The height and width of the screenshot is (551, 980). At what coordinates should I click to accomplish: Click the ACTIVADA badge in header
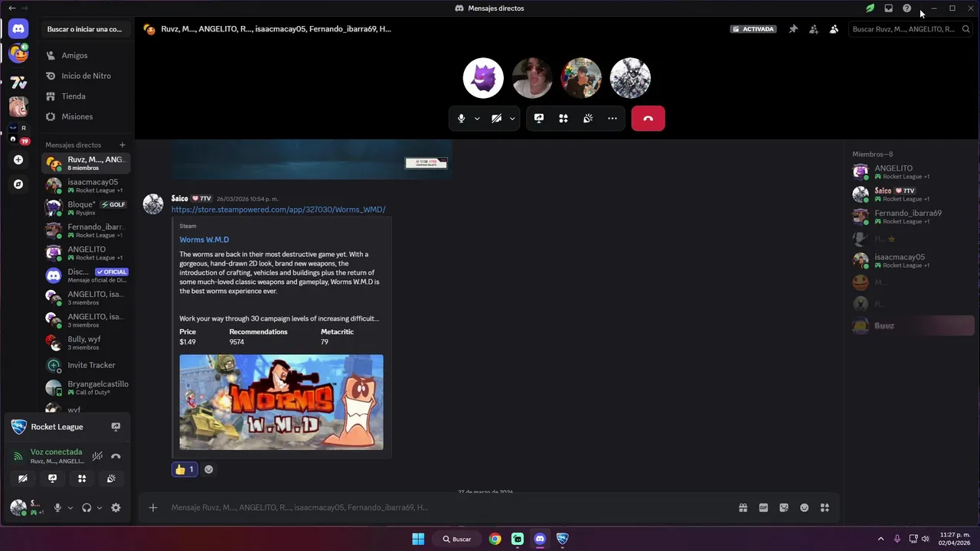point(753,29)
